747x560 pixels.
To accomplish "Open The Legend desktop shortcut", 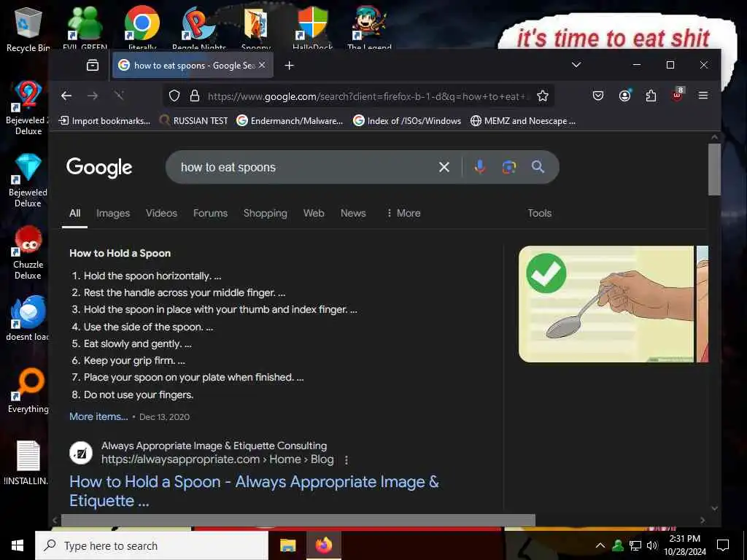I will 369,28.
